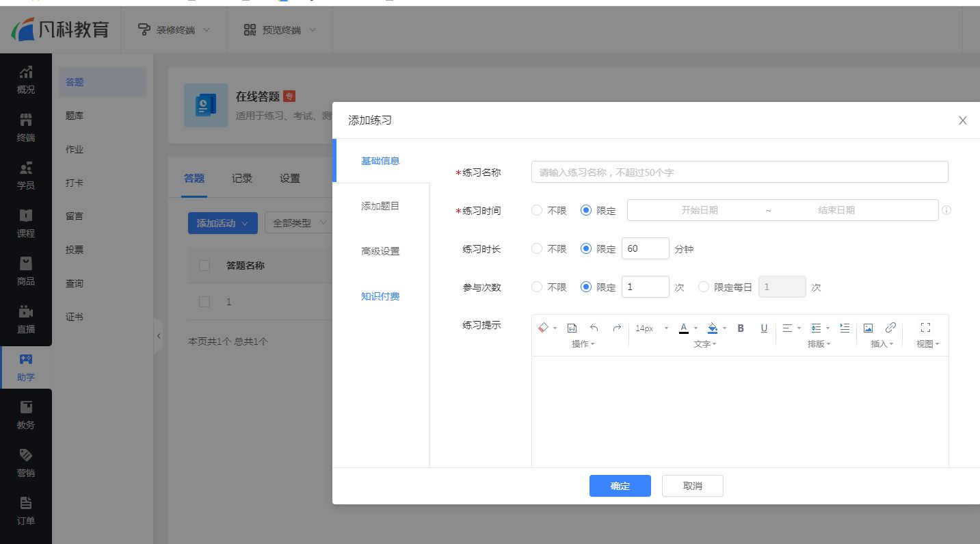
Task: Select 不限 for 练习时间
Action: click(x=537, y=210)
